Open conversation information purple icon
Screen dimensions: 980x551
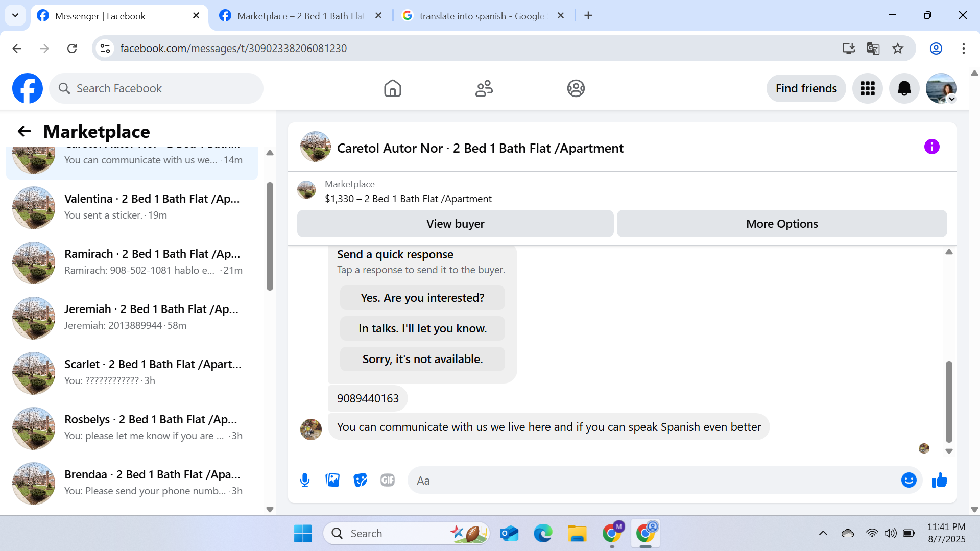931,147
